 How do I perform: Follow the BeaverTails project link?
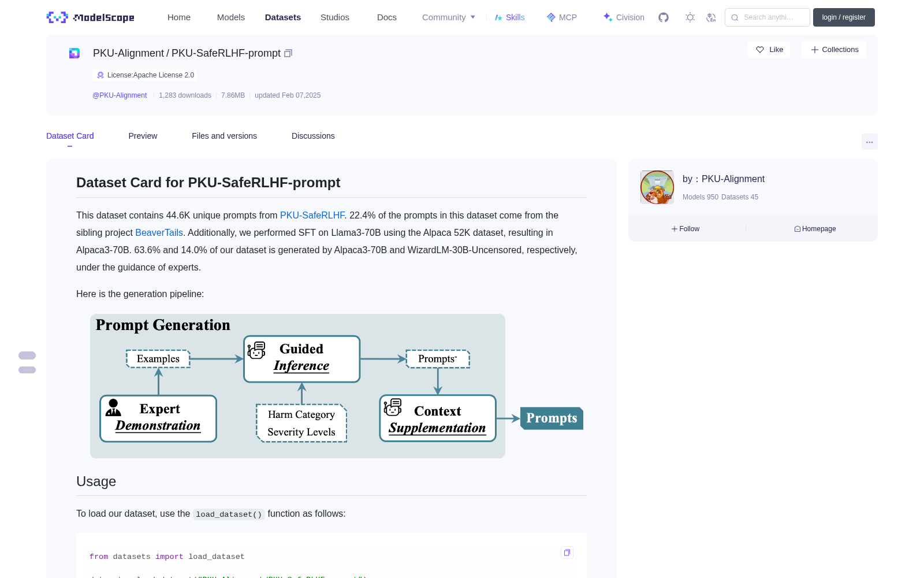tap(159, 232)
